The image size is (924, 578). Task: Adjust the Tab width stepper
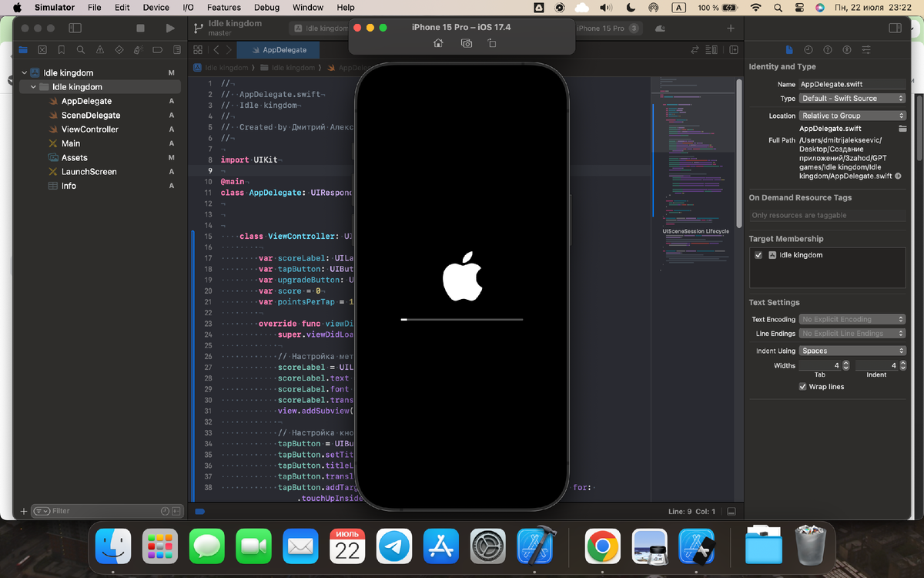pyautogui.click(x=845, y=365)
